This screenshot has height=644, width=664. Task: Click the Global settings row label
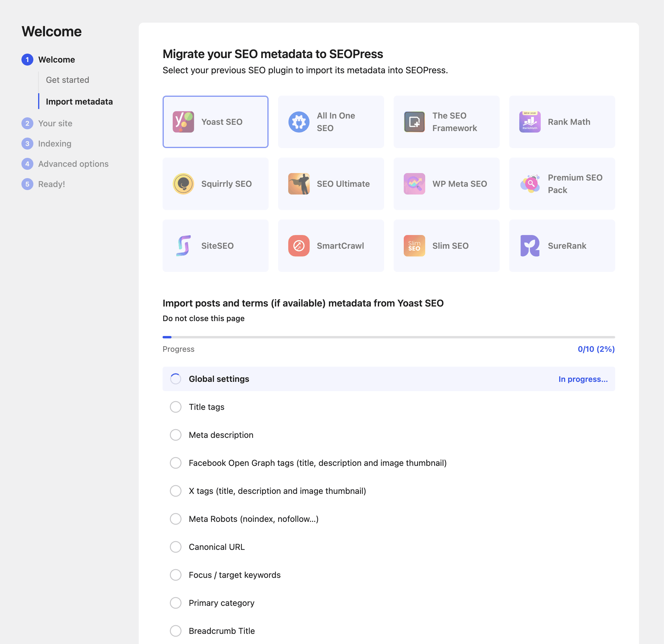pos(219,379)
